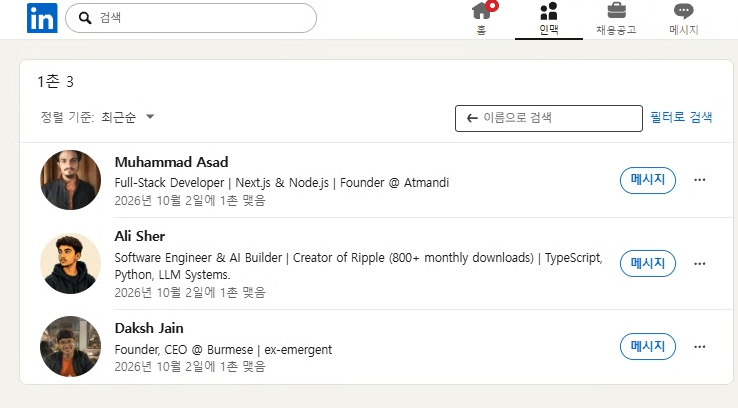Focus the 이름으로 검색 input field
The width and height of the screenshot is (738, 408).
(x=548, y=118)
